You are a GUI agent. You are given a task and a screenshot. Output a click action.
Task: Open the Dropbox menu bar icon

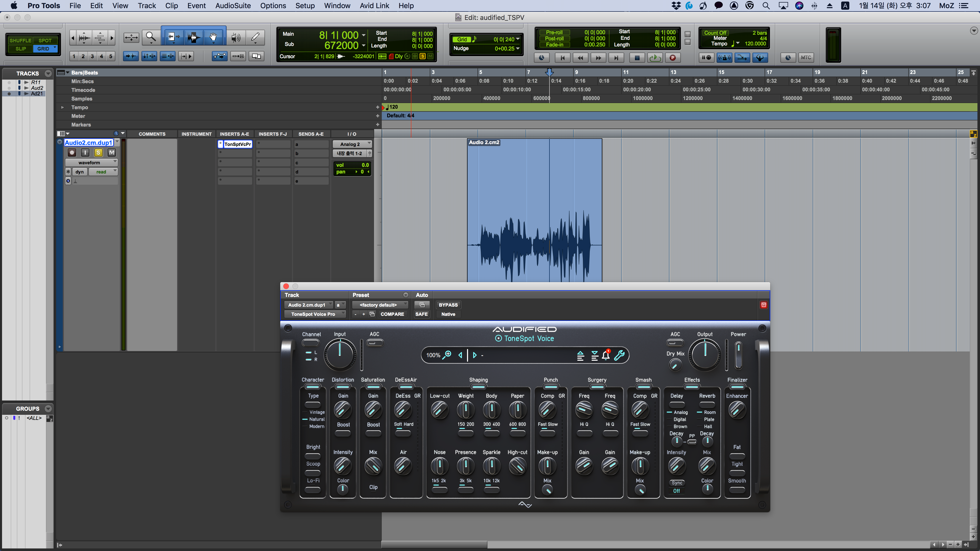pyautogui.click(x=676, y=6)
